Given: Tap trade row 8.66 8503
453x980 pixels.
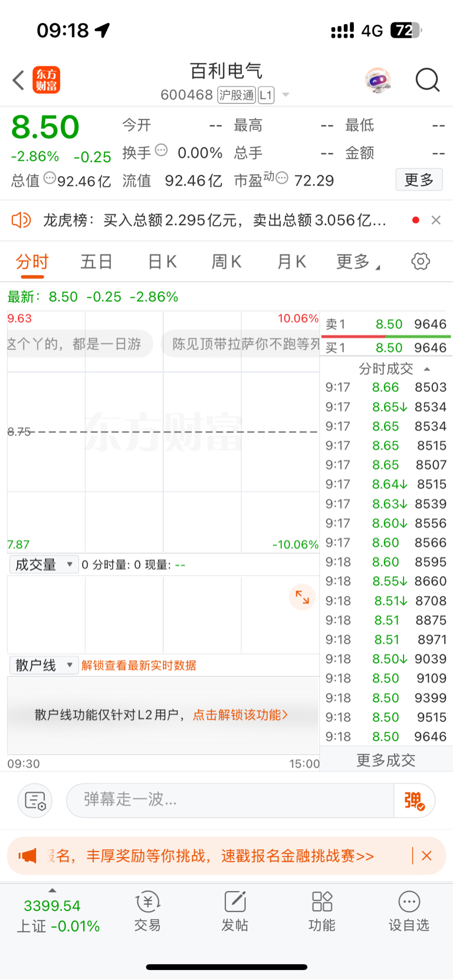Looking at the screenshot, I should pyautogui.click(x=386, y=387).
